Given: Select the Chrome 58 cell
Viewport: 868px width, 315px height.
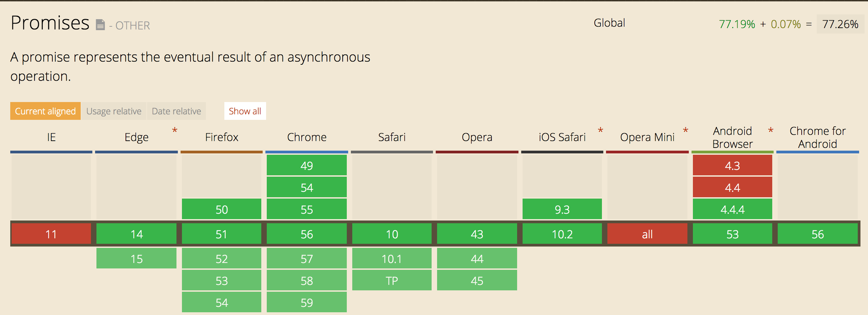Looking at the screenshot, I should pyautogui.click(x=307, y=280).
